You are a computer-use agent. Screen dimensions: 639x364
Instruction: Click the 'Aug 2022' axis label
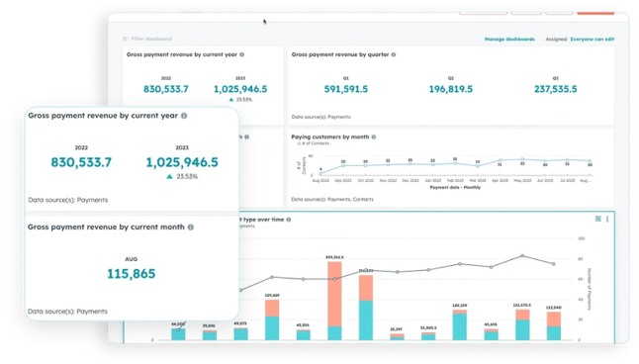[320, 180]
